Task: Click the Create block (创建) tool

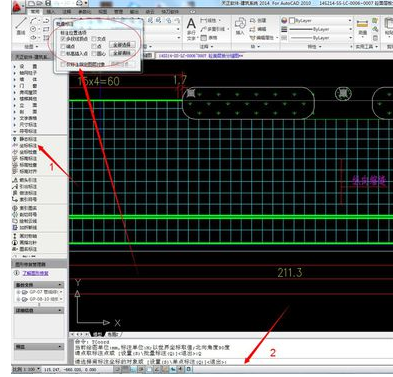Action: tap(258, 21)
